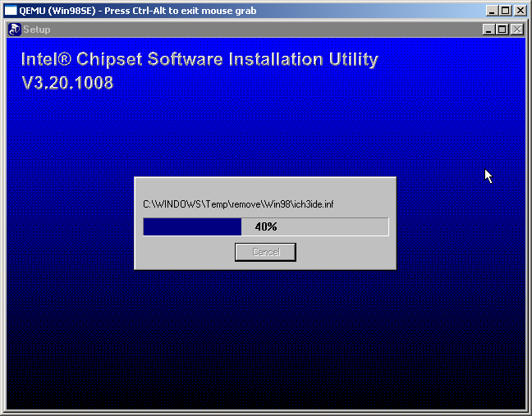Click the ich3ide.inf file path text
This screenshot has height=416, width=532.
coord(237,203)
